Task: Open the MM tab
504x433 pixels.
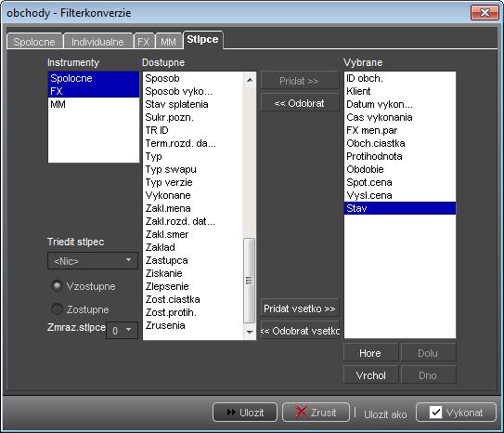Action: point(168,42)
